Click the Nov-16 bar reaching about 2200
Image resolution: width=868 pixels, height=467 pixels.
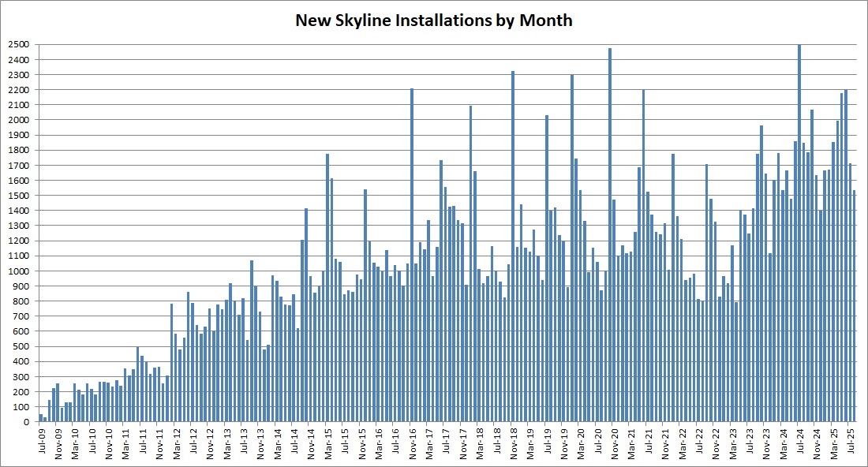click(x=412, y=255)
